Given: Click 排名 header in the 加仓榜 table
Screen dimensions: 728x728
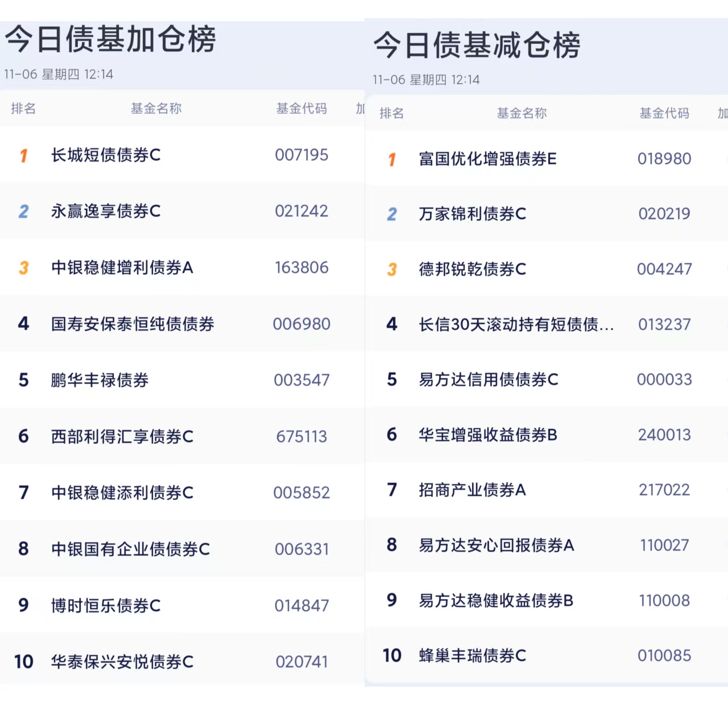Looking at the screenshot, I should 23,109.
